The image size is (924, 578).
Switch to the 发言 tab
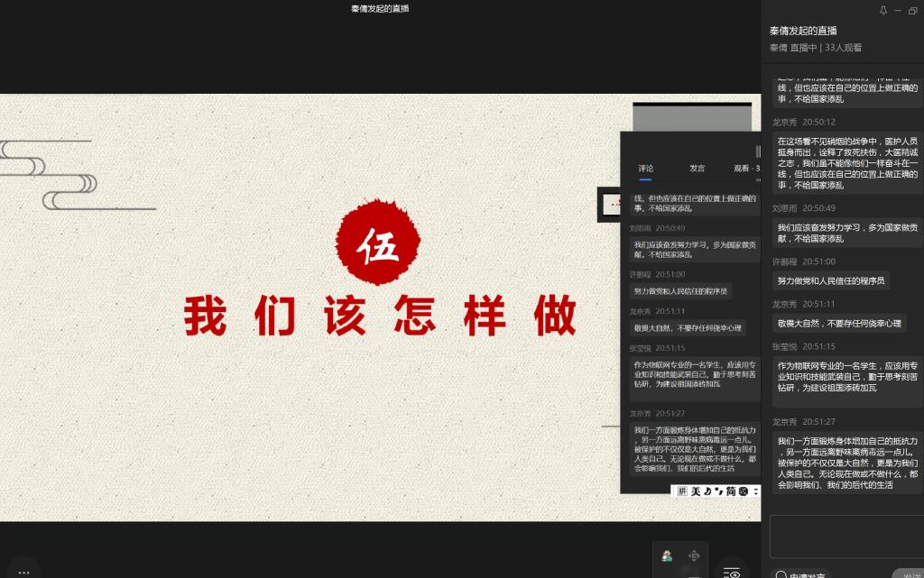click(698, 168)
